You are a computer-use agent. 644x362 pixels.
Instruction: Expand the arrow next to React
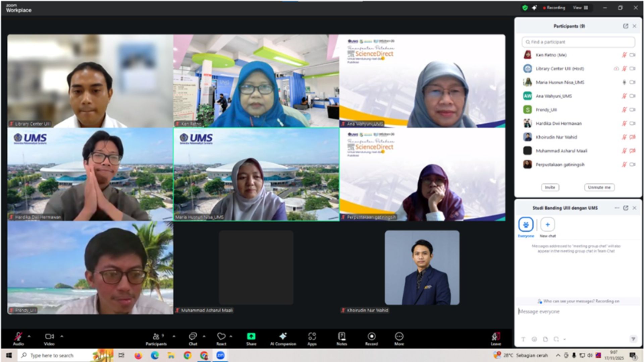click(231, 336)
